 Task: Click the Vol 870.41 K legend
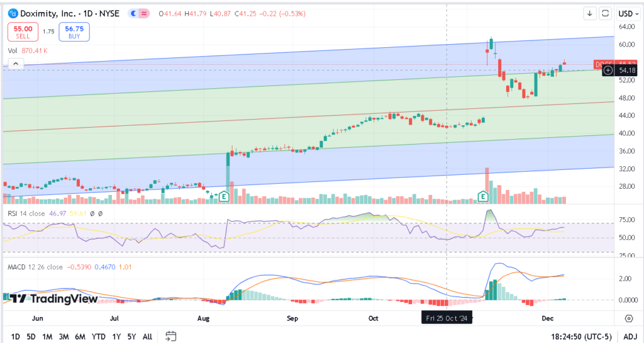coord(28,51)
